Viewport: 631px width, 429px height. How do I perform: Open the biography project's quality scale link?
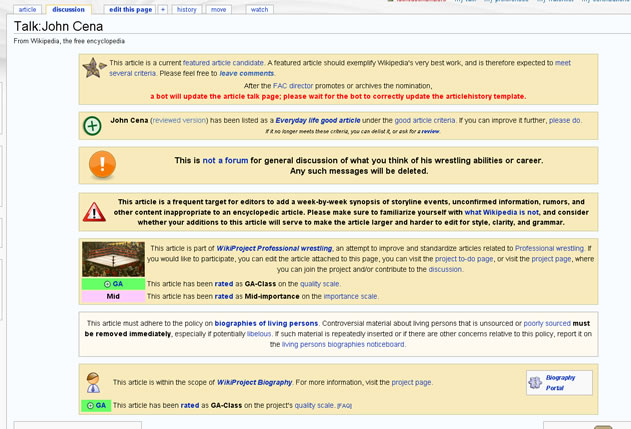[x=314, y=405]
